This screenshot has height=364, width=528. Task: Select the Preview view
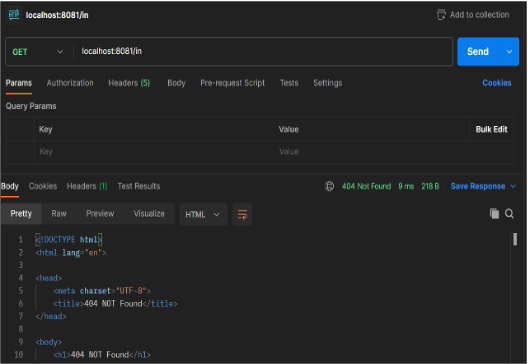100,213
